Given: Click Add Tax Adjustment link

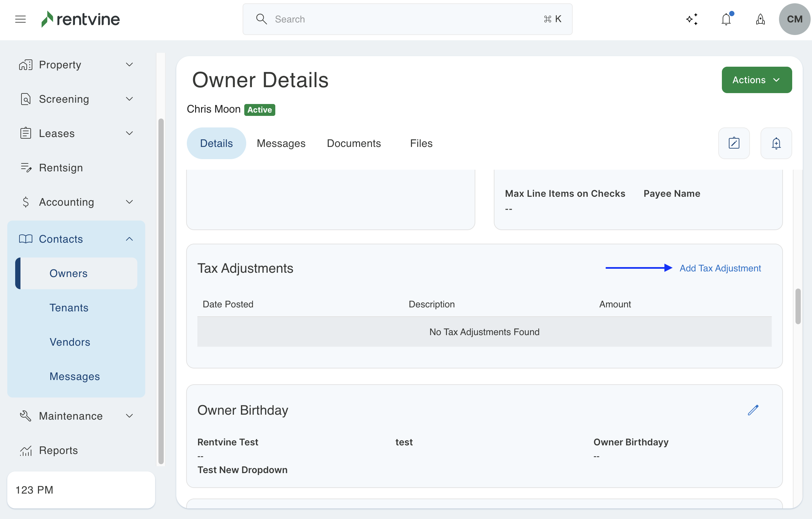Looking at the screenshot, I should coord(720,268).
